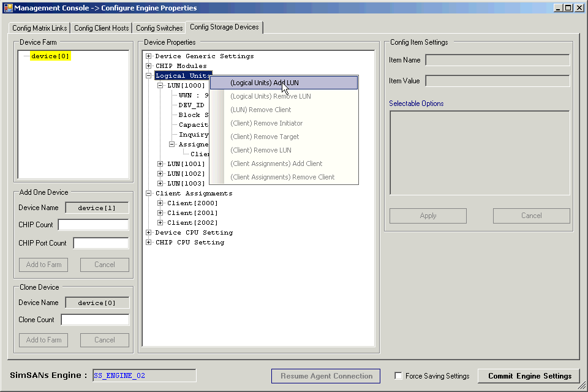This screenshot has width=588, height=392.
Task: Select the Client[2000] tree item
Action: pos(192,203)
